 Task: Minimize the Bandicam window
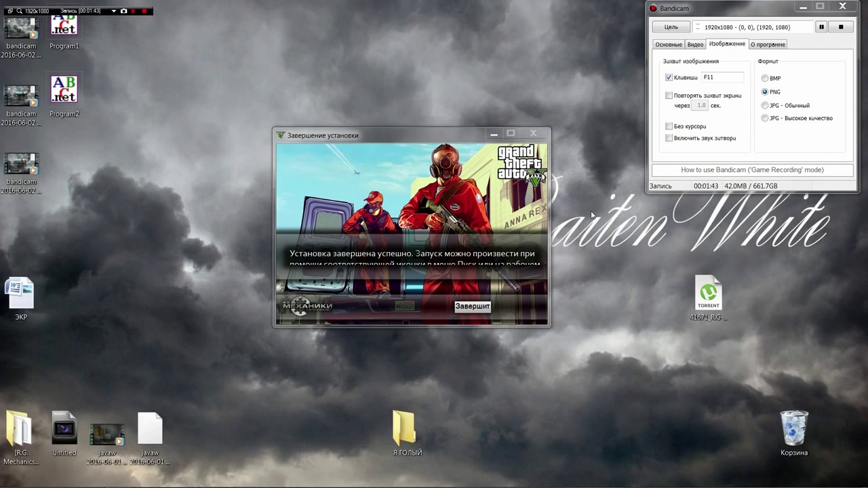[x=804, y=7]
